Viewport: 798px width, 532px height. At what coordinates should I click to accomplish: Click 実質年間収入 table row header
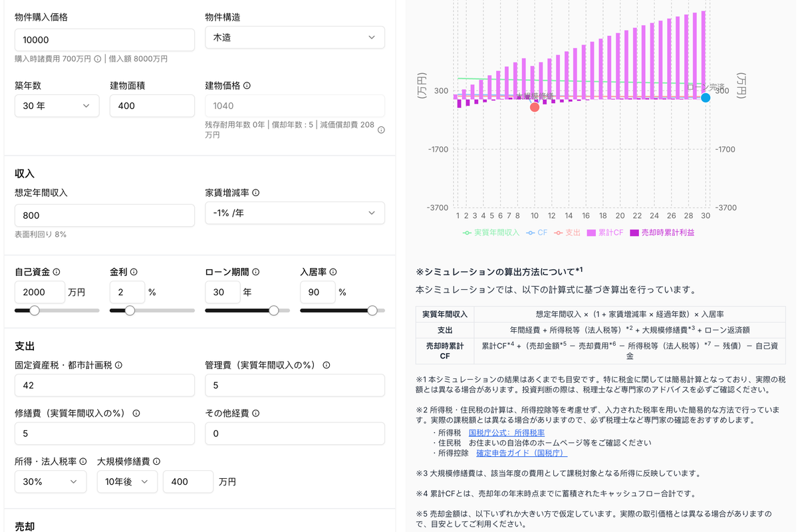pyautogui.click(x=445, y=314)
